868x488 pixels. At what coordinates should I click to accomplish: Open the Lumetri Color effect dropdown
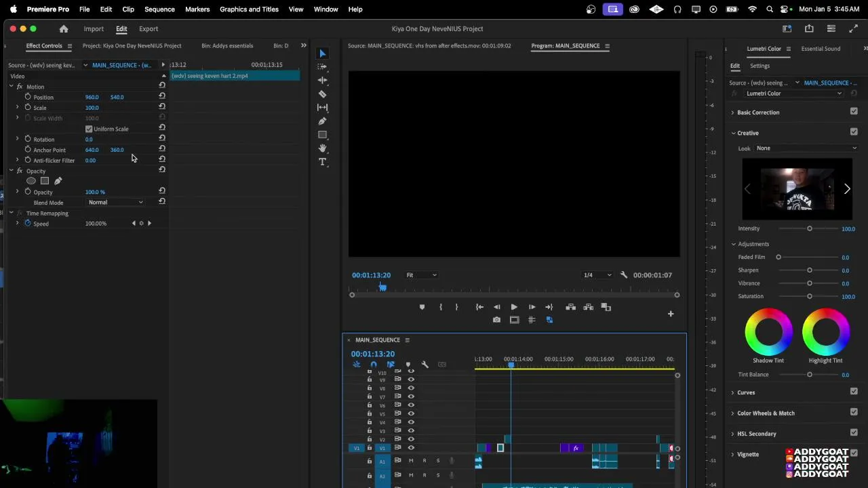[x=793, y=94]
